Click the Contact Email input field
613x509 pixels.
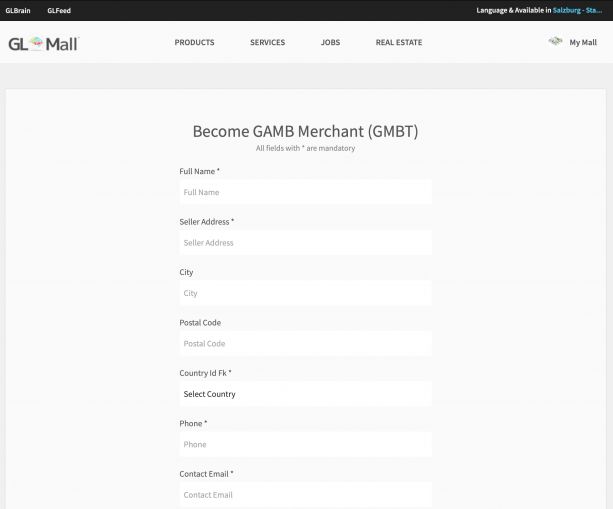coord(305,495)
